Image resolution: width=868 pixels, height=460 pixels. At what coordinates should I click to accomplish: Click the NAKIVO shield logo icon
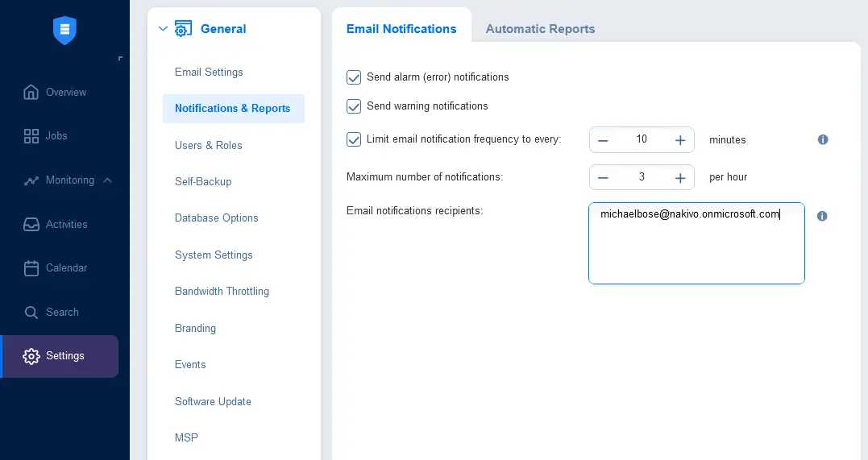click(x=64, y=30)
